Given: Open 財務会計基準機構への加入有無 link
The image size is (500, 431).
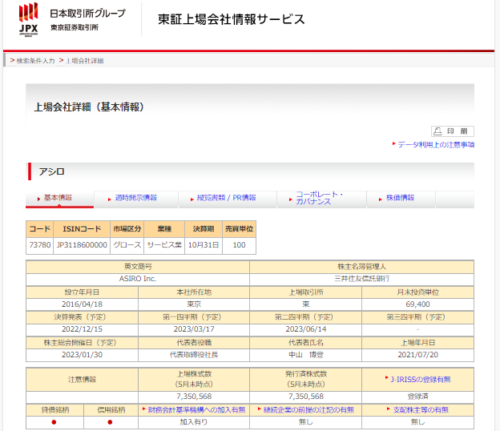Looking at the screenshot, I should [x=197, y=410].
